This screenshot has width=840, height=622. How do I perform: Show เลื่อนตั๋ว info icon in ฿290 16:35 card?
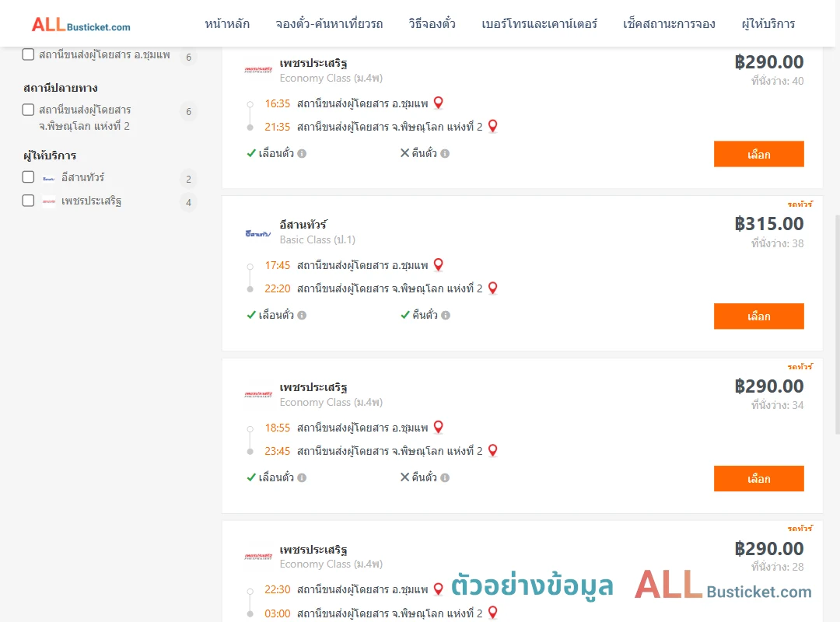pyautogui.click(x=302, y=154)
